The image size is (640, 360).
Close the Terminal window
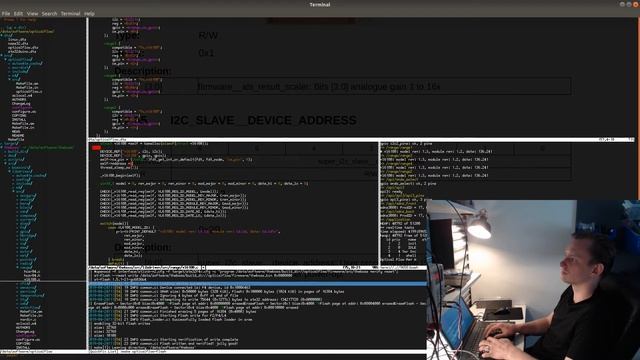coord(636,4)
